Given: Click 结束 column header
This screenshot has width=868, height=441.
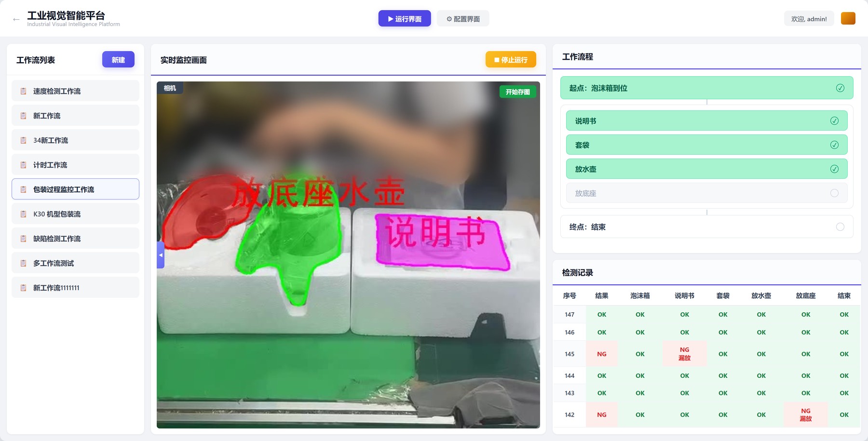Looking at the screenshot, I should 844,295.
